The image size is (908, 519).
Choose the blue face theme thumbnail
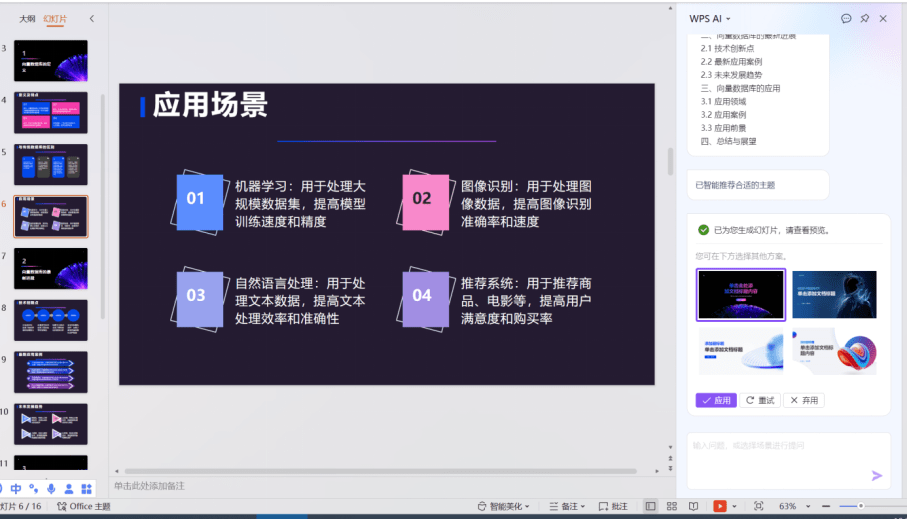834,294
